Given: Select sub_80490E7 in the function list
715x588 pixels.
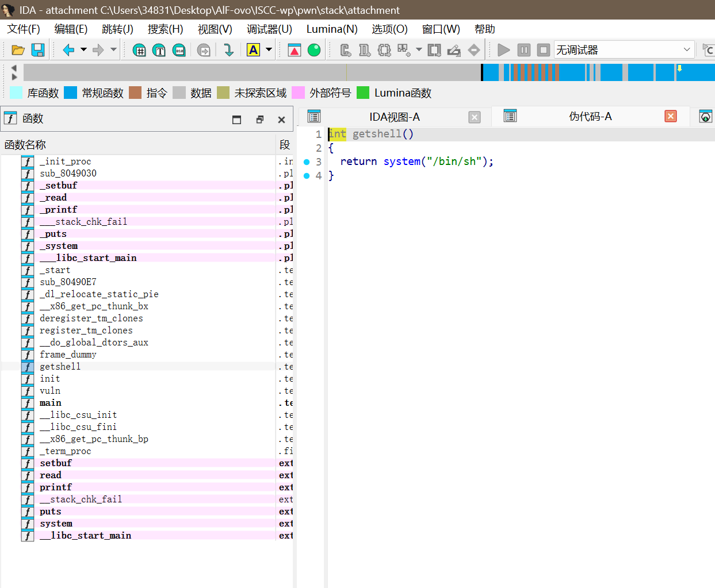Looking at the screenshot, I should pos(147,282).
